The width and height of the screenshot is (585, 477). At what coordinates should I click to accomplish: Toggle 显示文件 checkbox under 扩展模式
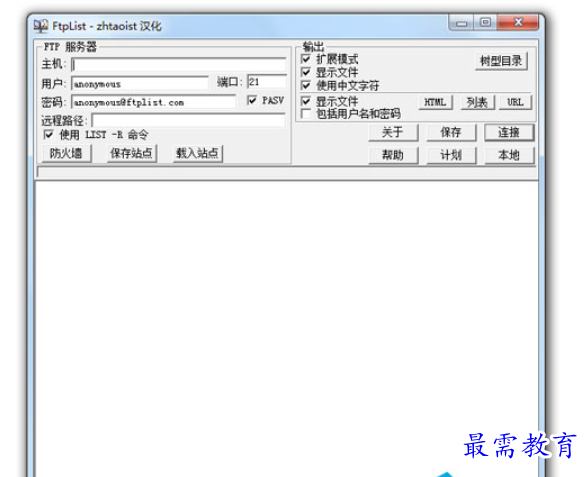(x=306, y=72)
